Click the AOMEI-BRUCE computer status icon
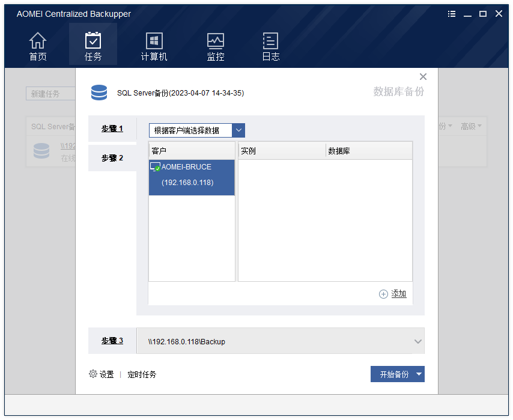 coord(155,166)
